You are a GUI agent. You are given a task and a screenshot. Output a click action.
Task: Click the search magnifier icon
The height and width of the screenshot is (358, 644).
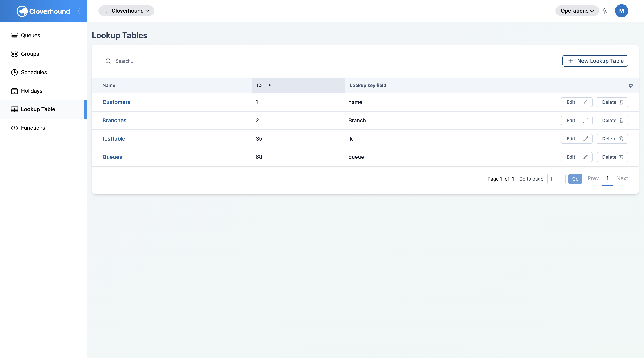coord(108,61)
